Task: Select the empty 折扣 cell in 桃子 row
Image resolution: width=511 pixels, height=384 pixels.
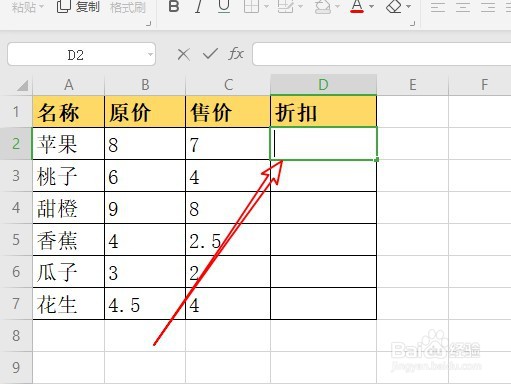Action: (x=323, y=176)
